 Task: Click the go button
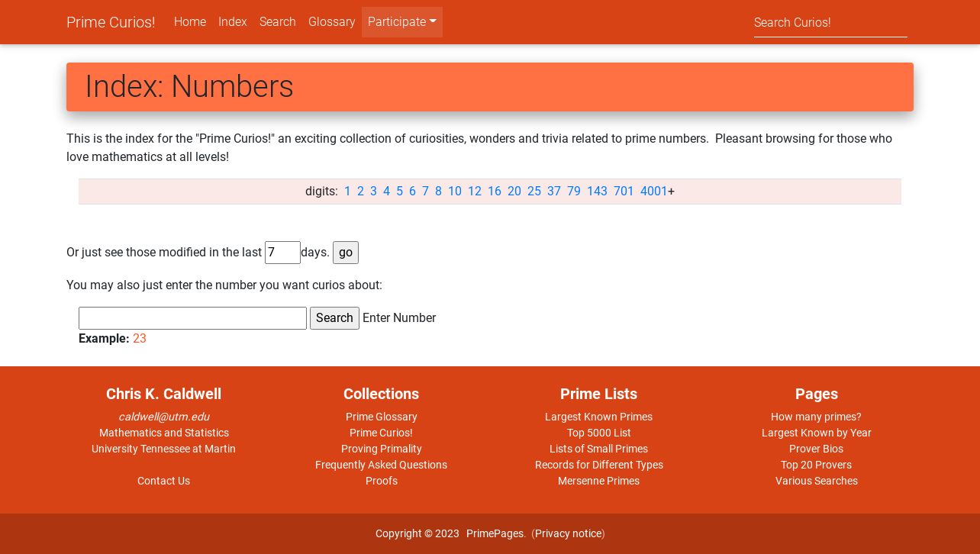click(346, 253)
